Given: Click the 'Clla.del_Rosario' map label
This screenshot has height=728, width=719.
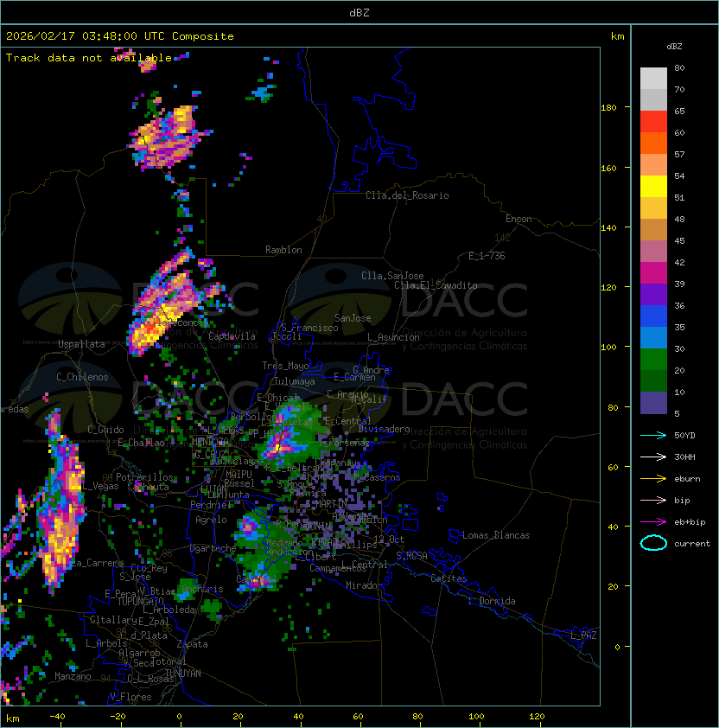Looking at the screenshot, I should (x=407, y=195).
